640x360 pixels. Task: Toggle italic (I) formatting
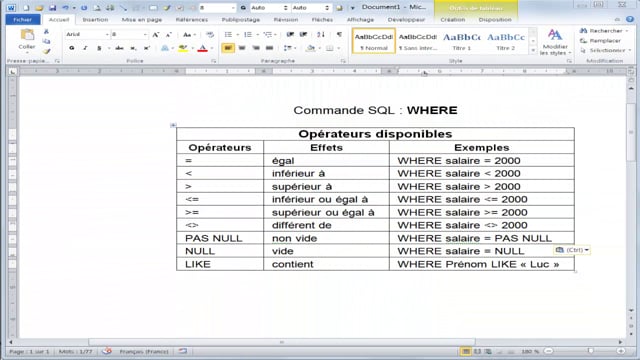tap(85, 48)
